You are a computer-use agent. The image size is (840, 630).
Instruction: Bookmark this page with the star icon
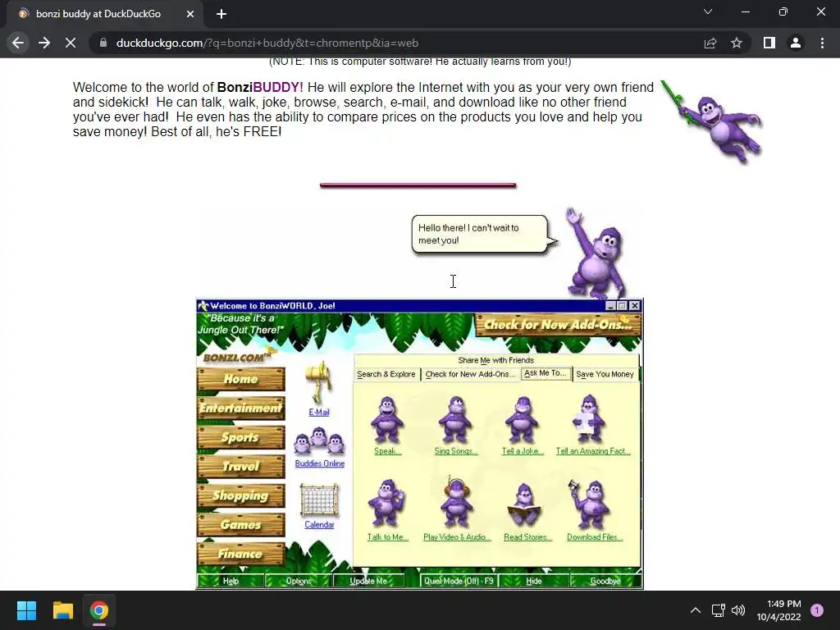click(x=737, y=43)
